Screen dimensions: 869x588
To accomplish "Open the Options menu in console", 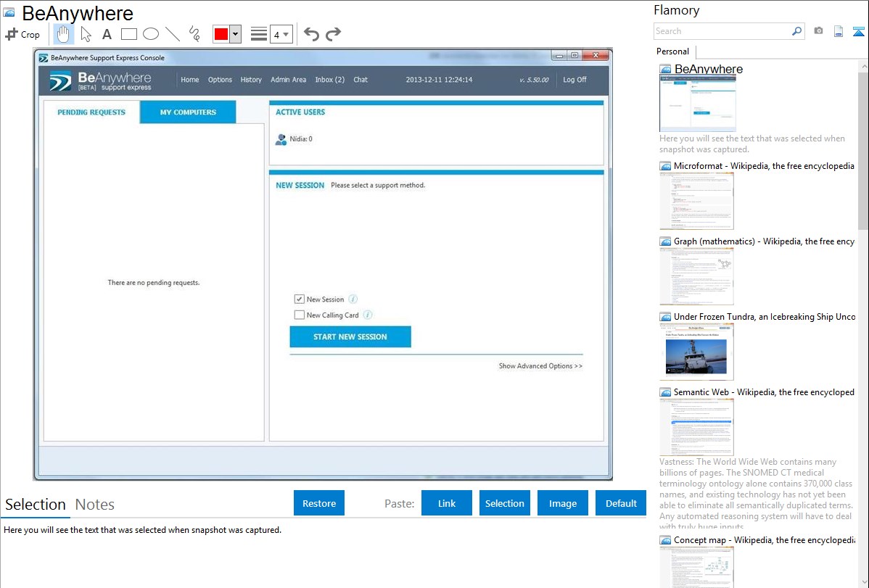I will point(220,80).
